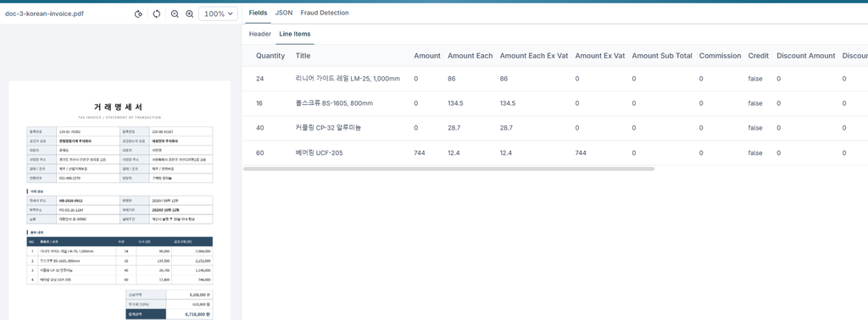Select the Header sub-tab
868x320 pixels.
[260, 34]
